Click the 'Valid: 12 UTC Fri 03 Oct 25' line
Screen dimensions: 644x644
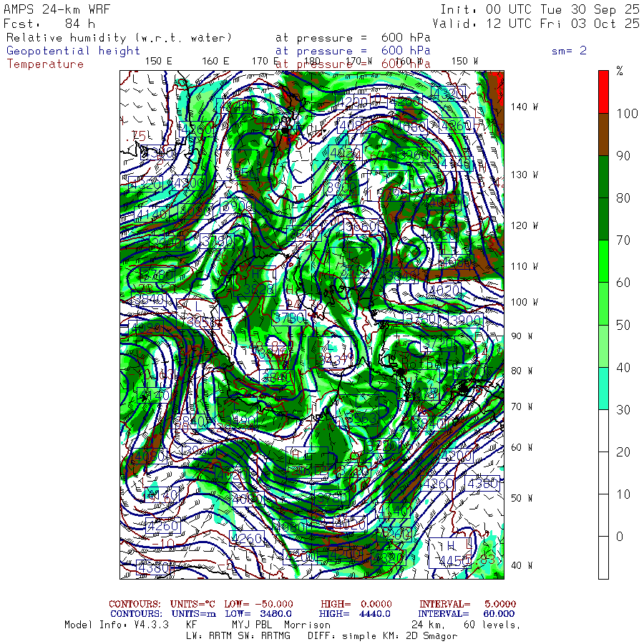[536, 24]
